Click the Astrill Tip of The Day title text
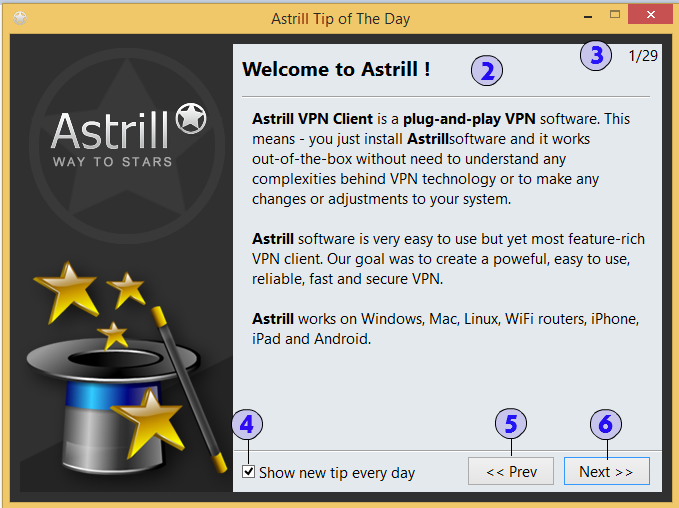The width and height of the screenshot is (679, 508). point(340,19)
